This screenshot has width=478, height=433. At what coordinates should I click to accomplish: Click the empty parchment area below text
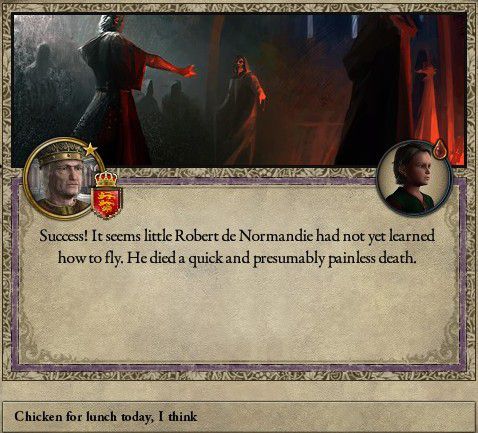pos(239,313)
